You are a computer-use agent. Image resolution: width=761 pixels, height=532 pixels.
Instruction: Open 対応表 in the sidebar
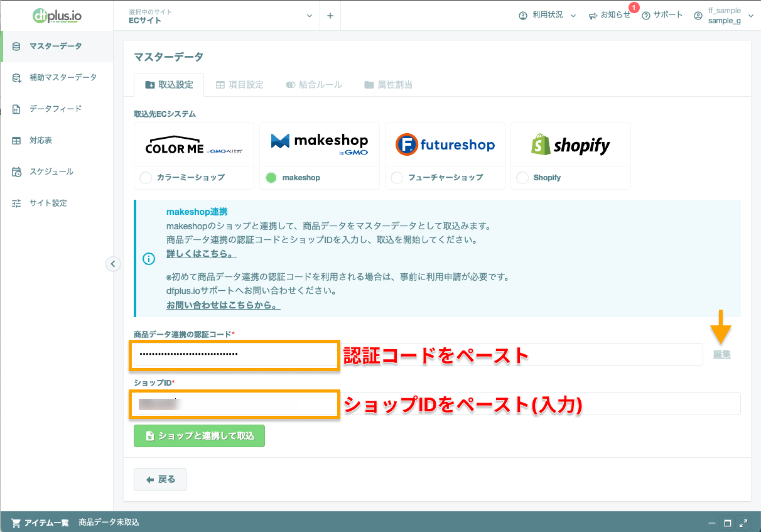pyautogui.click(x=57, y=141)
